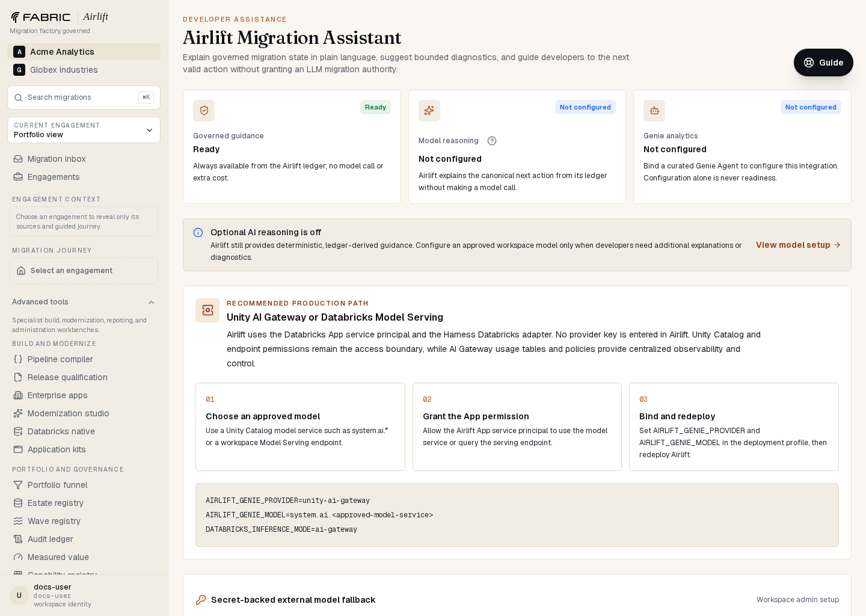
Task: Click the AIRLIFT_GENIE_PROVIDER=unity-ai-gateway line
Action: coord(287,500)
